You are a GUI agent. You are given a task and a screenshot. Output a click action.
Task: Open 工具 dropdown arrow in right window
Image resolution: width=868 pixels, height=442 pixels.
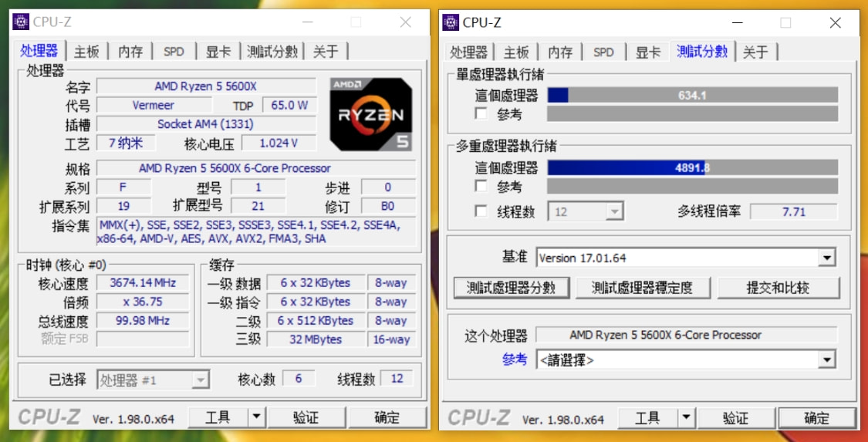pos(686,417)
